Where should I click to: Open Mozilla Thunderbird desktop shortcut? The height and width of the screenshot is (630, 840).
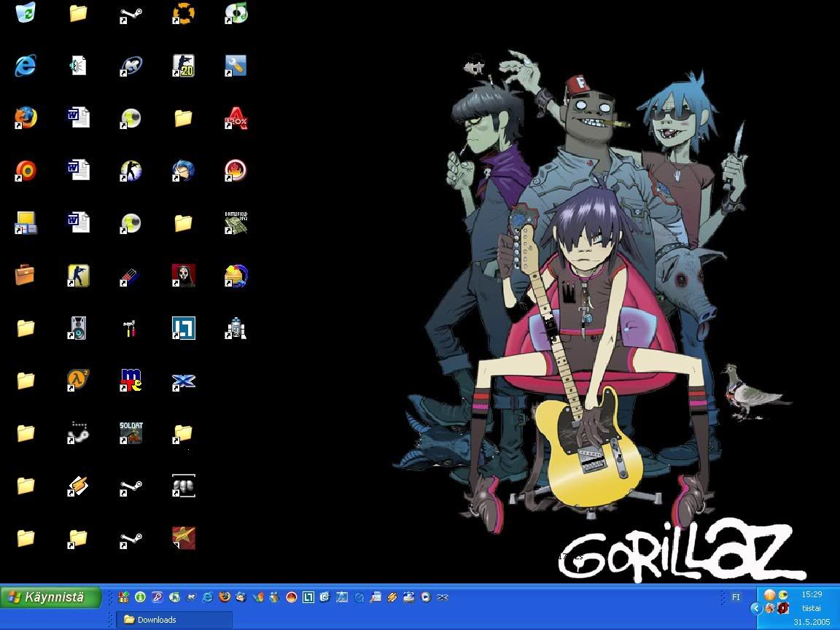(x=183, y=171)
